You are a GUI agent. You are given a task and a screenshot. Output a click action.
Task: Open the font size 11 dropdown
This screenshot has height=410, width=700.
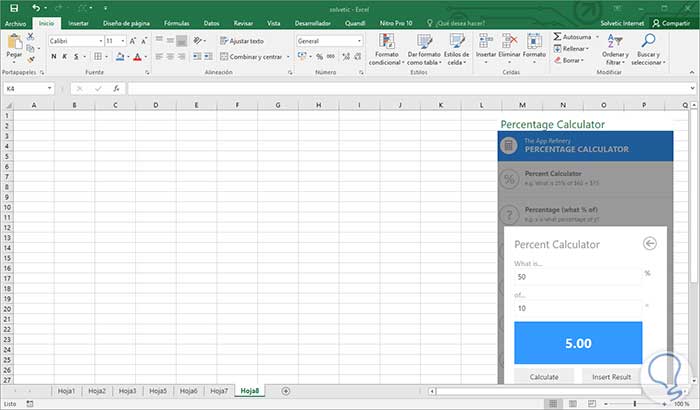coord(123,41)
